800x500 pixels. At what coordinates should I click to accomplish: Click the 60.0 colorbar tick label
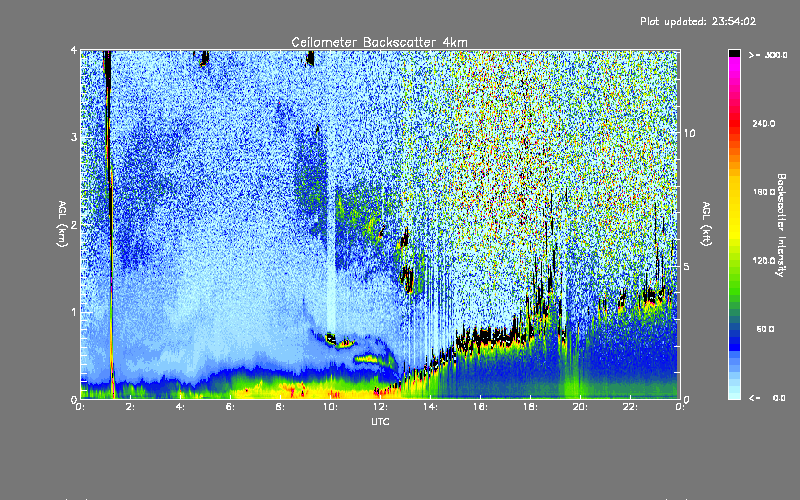[765, 329]
